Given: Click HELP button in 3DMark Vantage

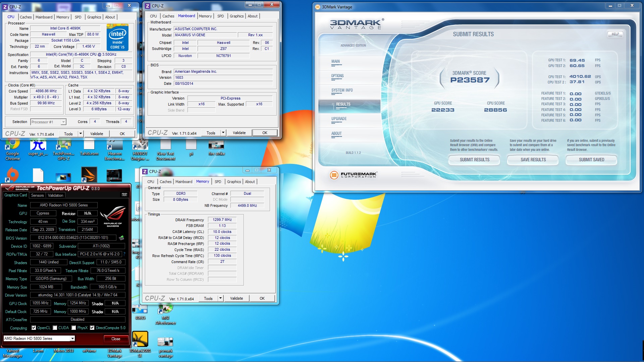Looking at the screenshot, I should click(x=615, y=34).
